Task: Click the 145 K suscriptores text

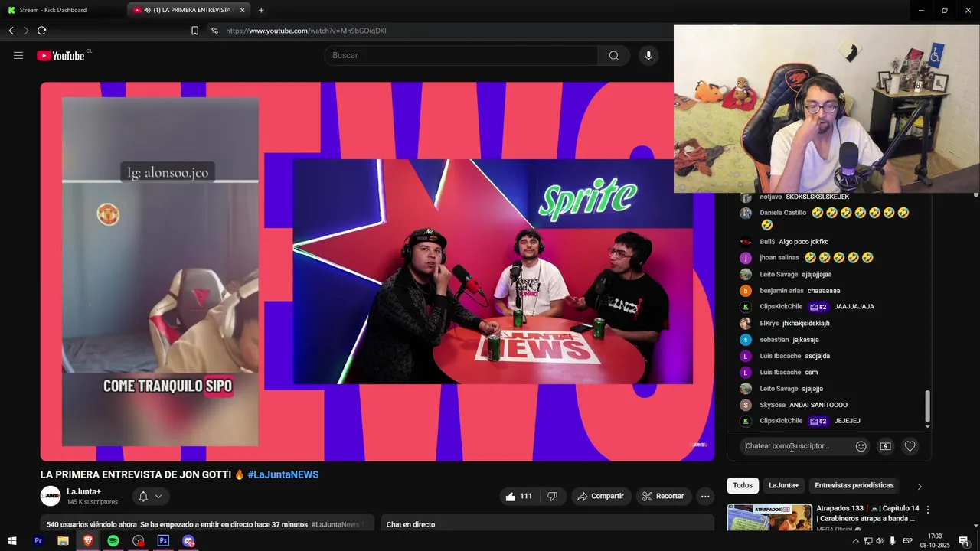Action: pos(93,502)
